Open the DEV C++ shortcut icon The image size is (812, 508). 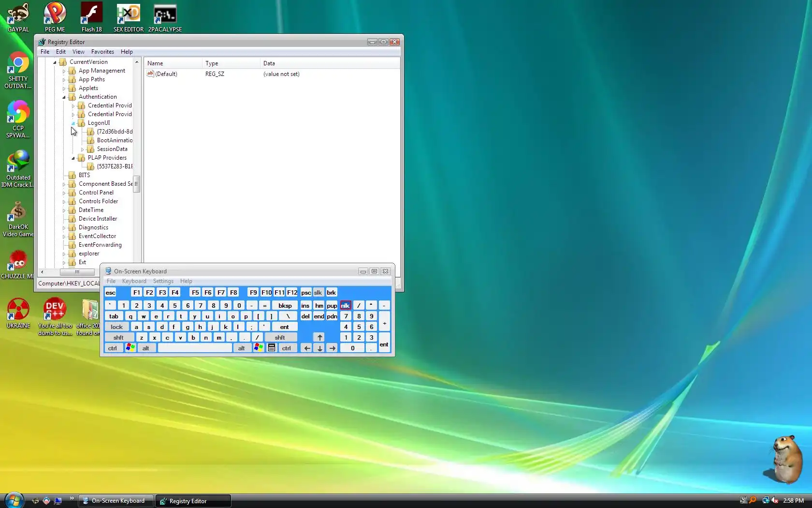click(x=55, y=317)
